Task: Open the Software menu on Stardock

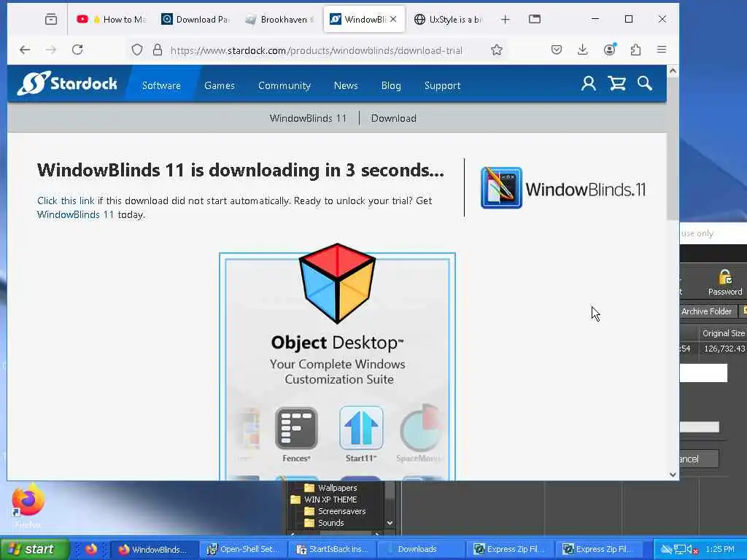Action: click(161, 85)
